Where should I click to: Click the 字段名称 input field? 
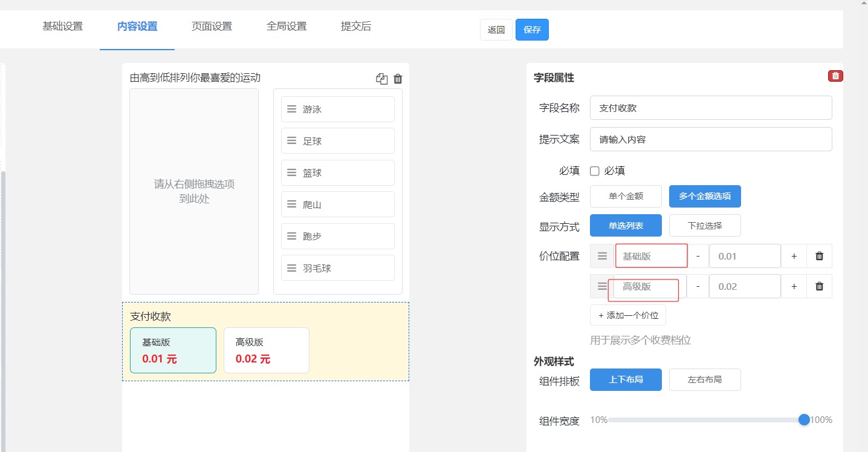[x=710, y=108]
